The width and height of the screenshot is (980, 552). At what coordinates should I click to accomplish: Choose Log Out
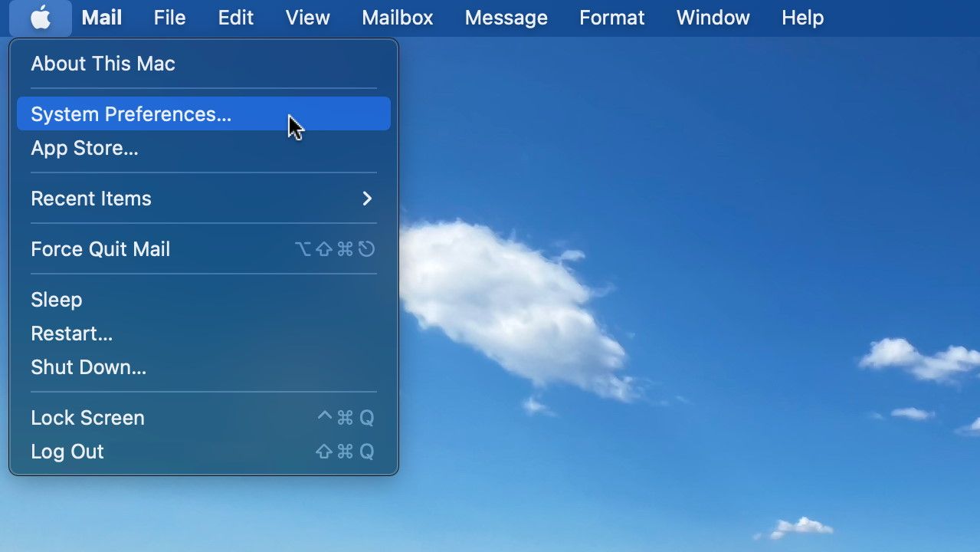(x=204, y=452)
